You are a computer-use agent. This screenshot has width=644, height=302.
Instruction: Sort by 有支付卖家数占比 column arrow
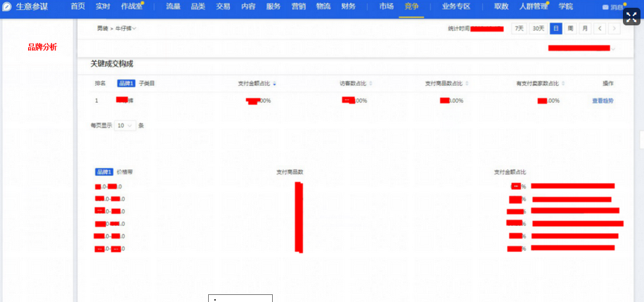[x=563, y=83]
